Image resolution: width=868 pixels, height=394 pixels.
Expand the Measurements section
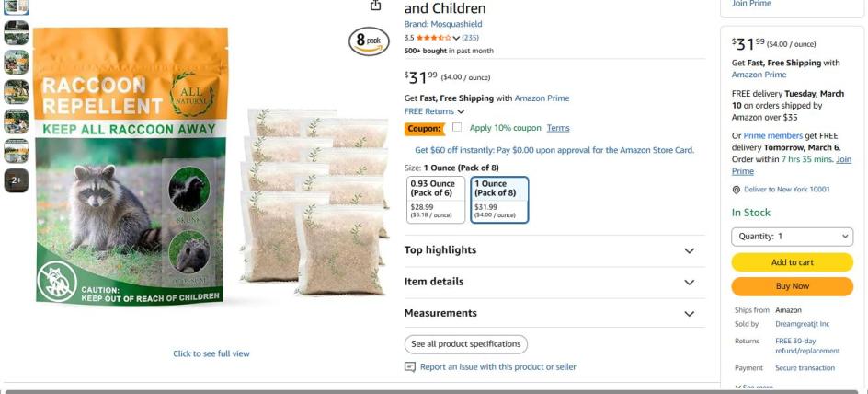[550, 313]
